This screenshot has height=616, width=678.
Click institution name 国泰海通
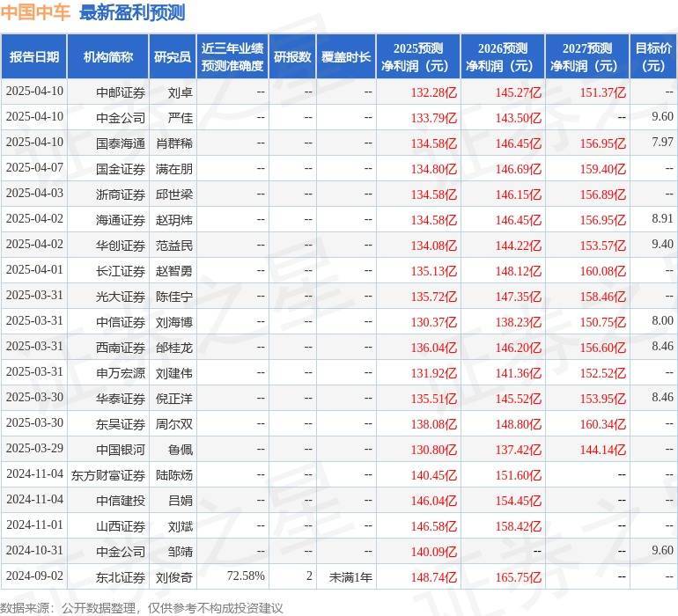pos(121,143)
